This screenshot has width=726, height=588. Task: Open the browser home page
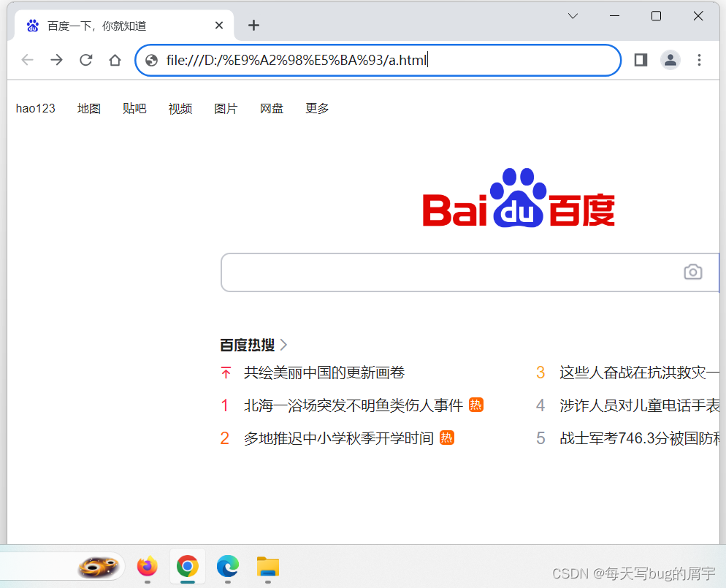(115, 60)
